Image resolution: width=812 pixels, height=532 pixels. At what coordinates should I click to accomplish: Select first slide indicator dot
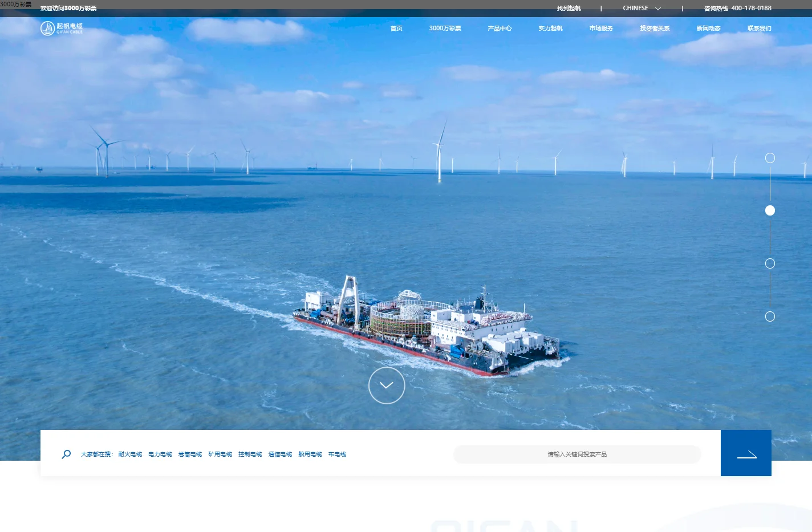click(770, 158)
